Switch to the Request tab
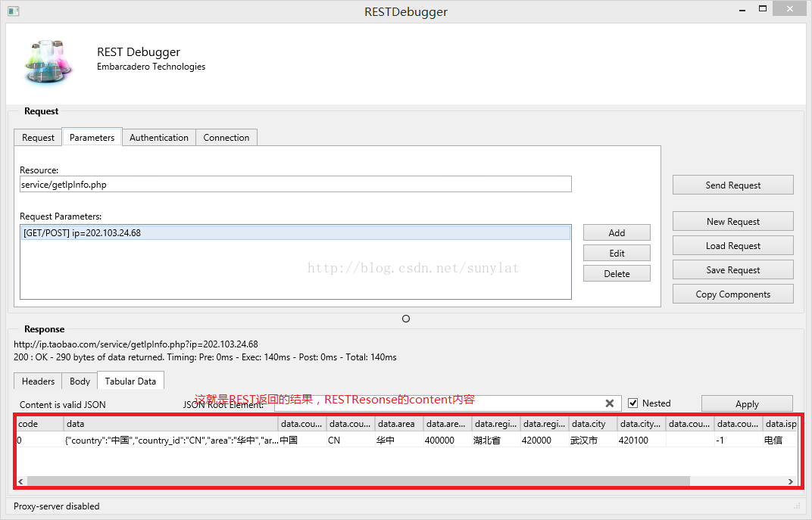 (39, 138)
